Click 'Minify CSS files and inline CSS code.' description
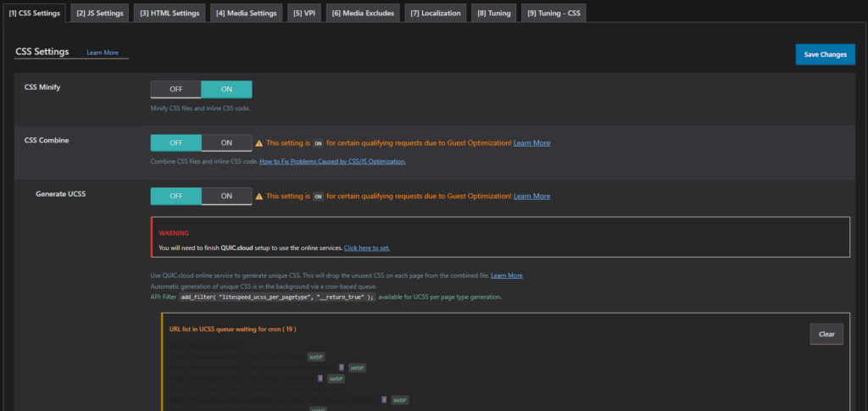Image resolution: width=868 pixels, height=411 pixels. click(x=200, y=108)
